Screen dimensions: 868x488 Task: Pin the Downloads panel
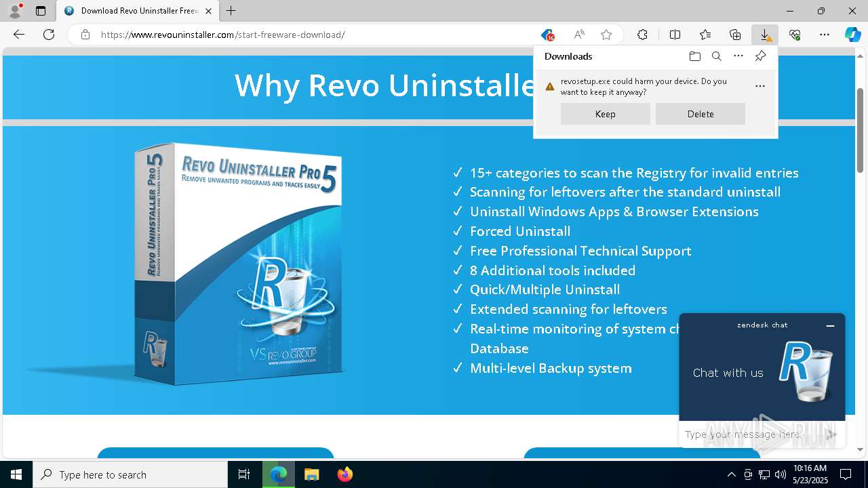(x=760, y=56)
